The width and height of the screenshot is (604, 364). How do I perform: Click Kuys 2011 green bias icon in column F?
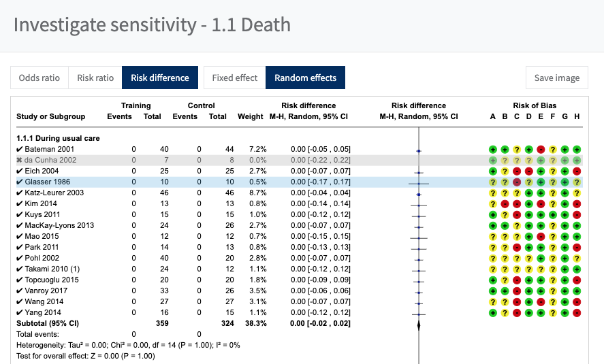[x=553, y=214]
